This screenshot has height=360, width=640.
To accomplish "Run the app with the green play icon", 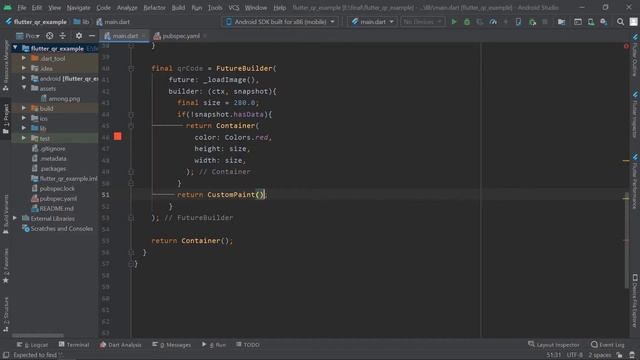I will (453, 22).
